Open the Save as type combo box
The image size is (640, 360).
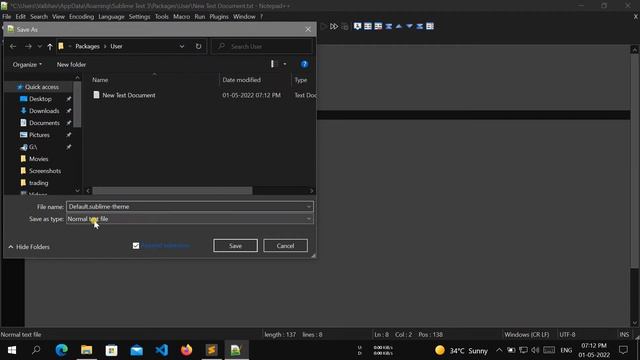point(190,219)
